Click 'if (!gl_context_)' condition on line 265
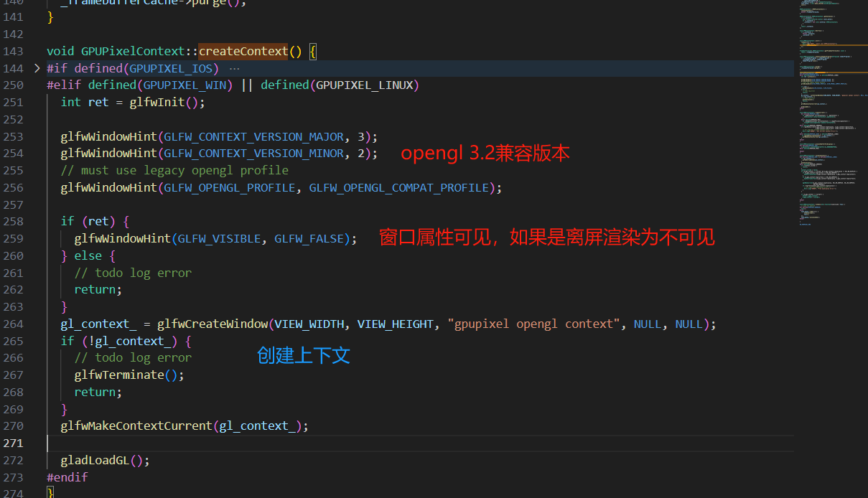The height and width of the screenshot is (498, 868). point(119,341)
